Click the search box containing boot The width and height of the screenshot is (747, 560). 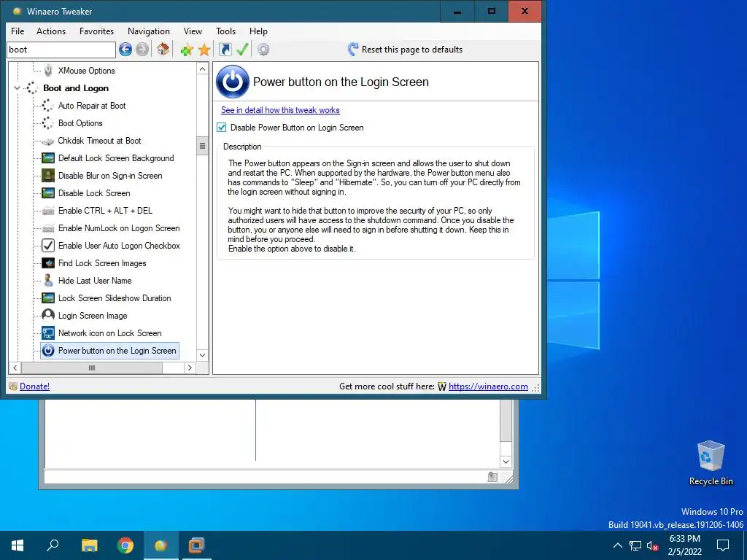click(x=61, y=50)
